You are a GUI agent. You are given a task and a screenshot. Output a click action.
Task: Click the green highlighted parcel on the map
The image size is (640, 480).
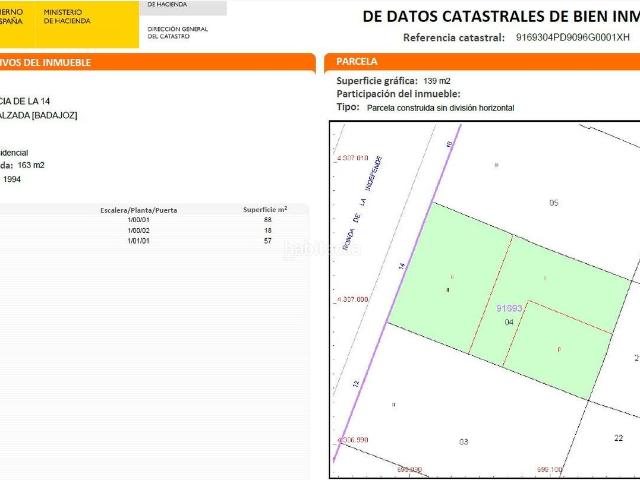pyautogui.click(x=508, y=300)
